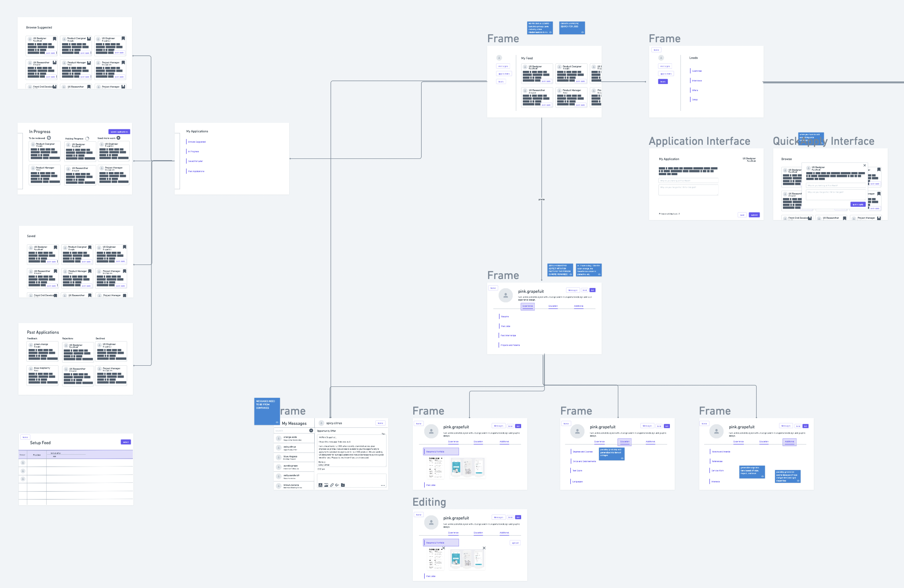
Task: Remove the resume thumbnail in Editing frame
Action: (443, 548)
